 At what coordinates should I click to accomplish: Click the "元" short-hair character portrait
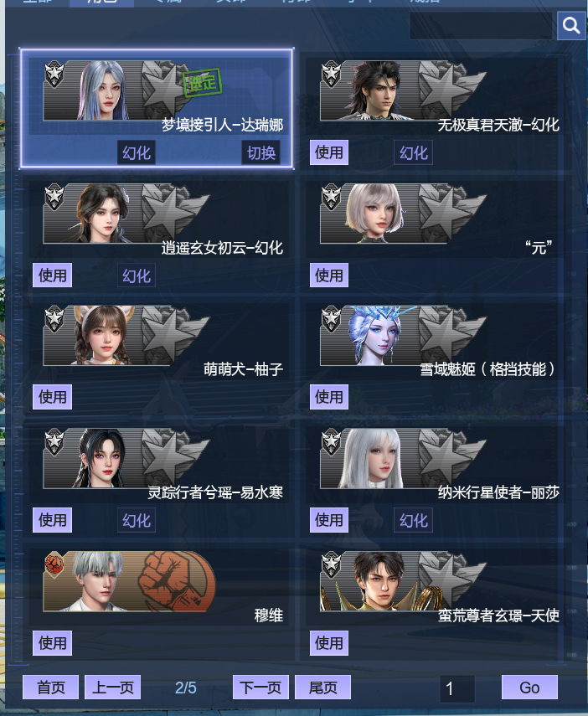(374, 214)
